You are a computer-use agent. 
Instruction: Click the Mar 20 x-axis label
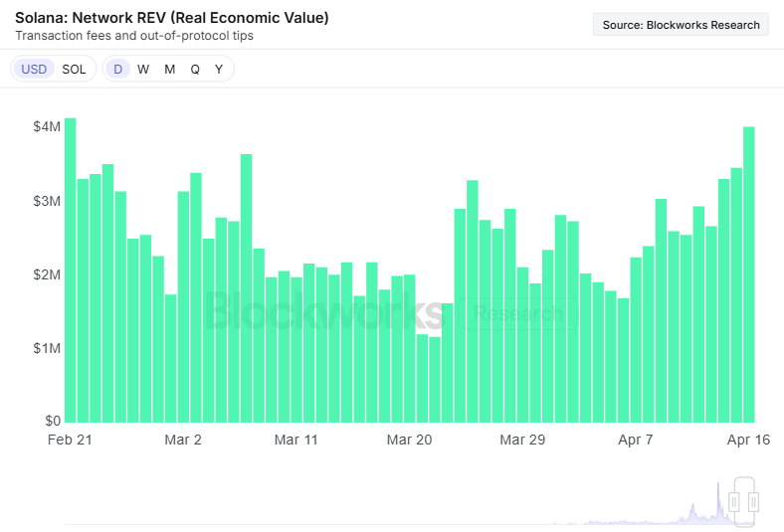409,440
